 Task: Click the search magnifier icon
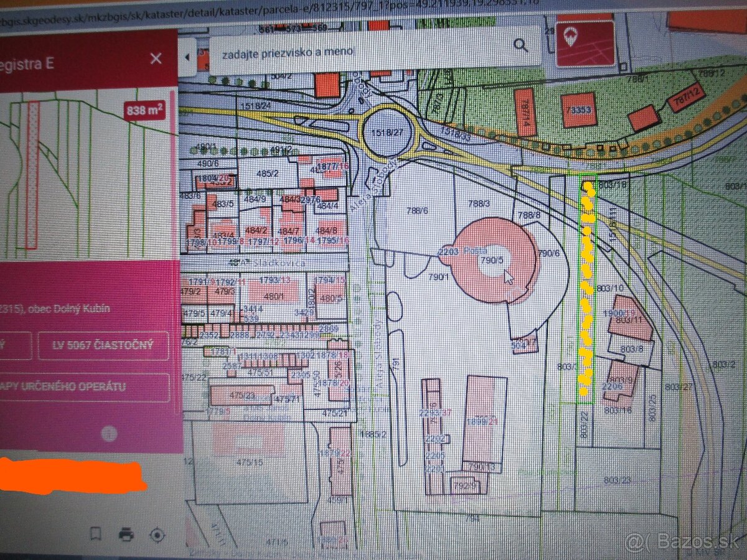(x=520, y=45)
